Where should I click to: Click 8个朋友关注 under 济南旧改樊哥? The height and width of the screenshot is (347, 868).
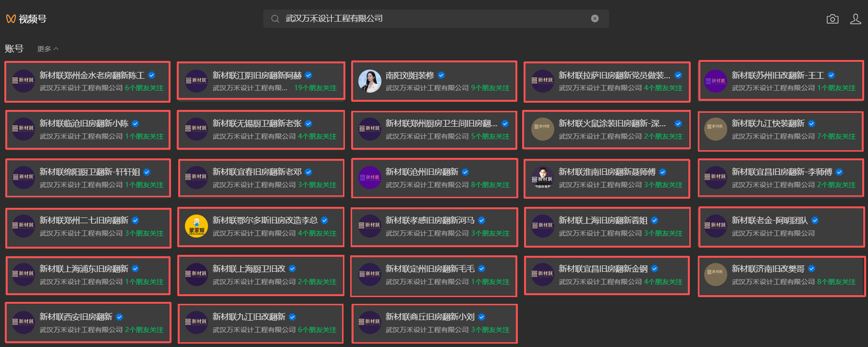[x=836, y=282]
